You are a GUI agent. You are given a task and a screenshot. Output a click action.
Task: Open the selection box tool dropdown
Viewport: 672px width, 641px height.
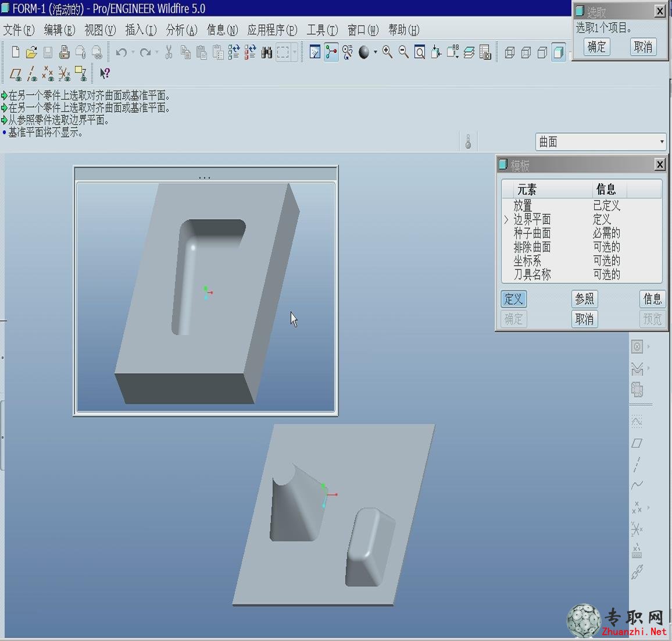point(294,52)
